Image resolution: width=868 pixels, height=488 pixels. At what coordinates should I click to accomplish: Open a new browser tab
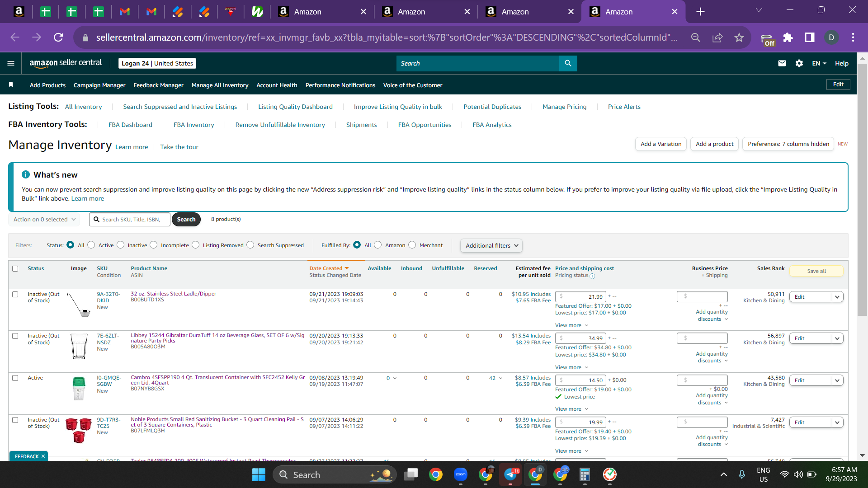[700, 12]
